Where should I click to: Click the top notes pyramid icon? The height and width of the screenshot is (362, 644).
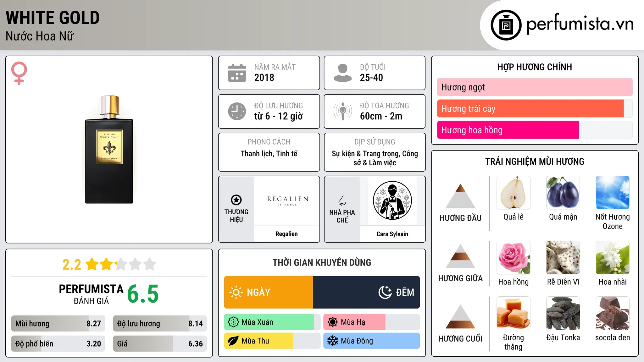(x=460, y=196)
